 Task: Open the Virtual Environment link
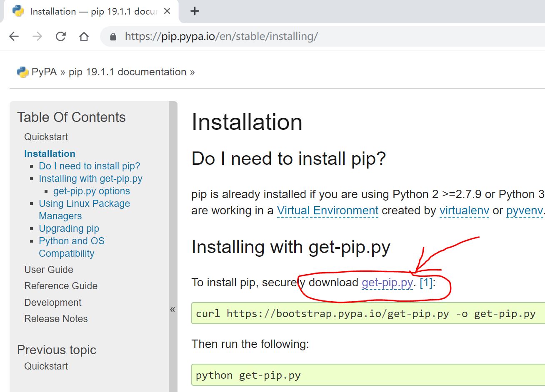[327, 211]
